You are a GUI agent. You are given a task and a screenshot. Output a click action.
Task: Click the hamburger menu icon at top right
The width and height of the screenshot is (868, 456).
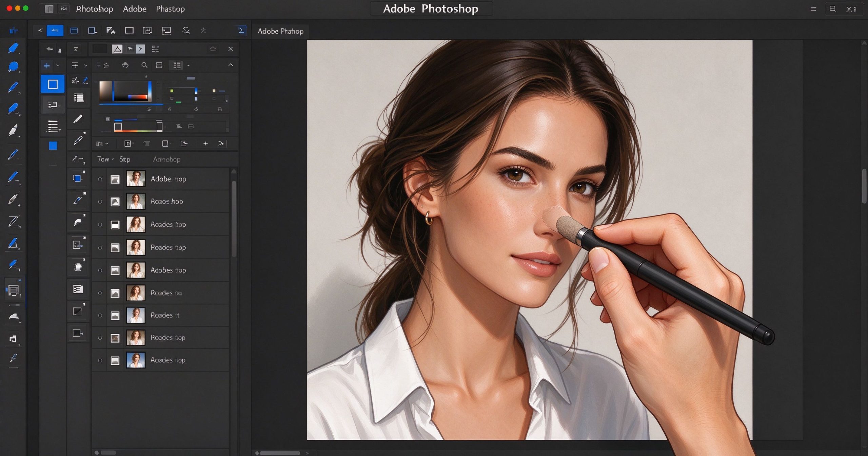coord(813,9)
